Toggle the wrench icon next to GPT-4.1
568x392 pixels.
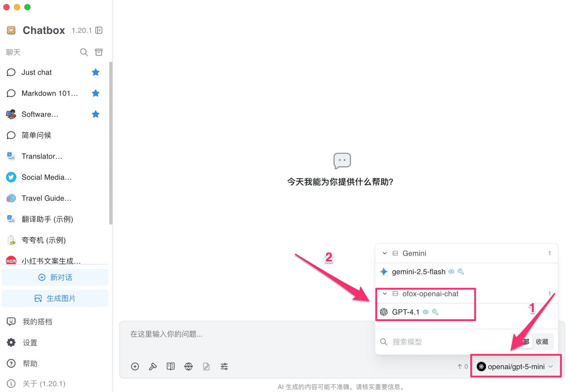click(x=435, y=312)
